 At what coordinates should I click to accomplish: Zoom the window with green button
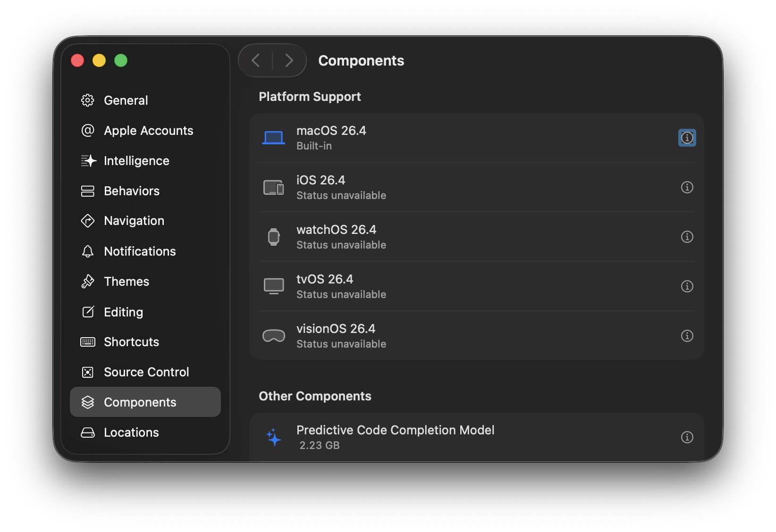point(121,60)
